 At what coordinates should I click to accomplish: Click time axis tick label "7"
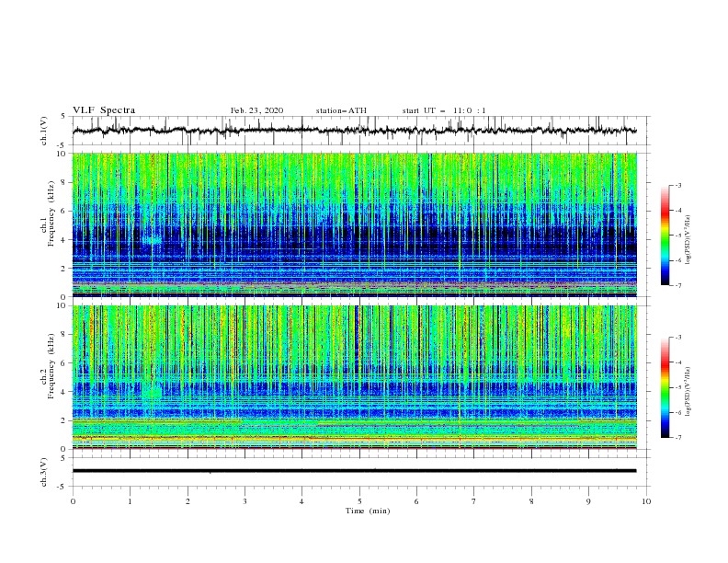point(474,501)
